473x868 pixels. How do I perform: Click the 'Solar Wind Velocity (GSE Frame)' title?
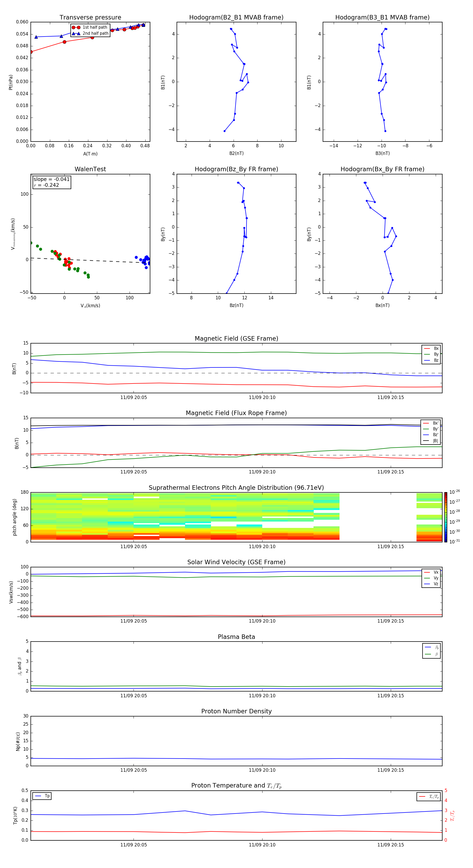236,562
